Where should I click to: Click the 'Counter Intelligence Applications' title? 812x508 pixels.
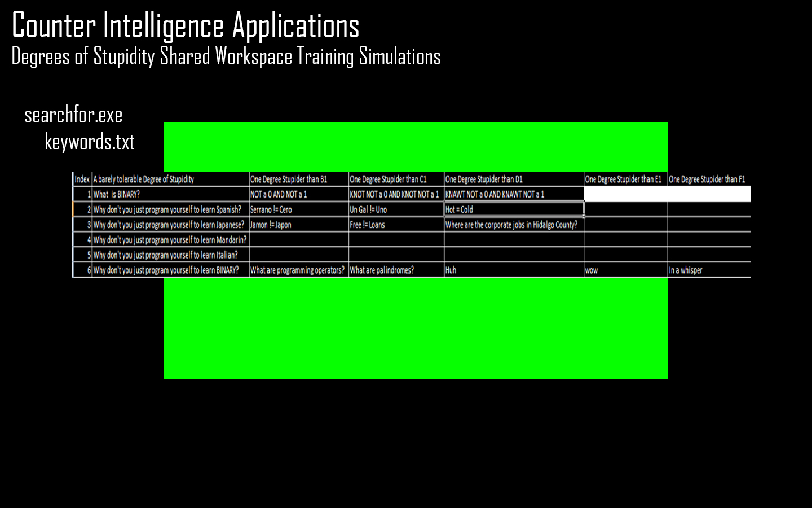click(x=186, y=25)
